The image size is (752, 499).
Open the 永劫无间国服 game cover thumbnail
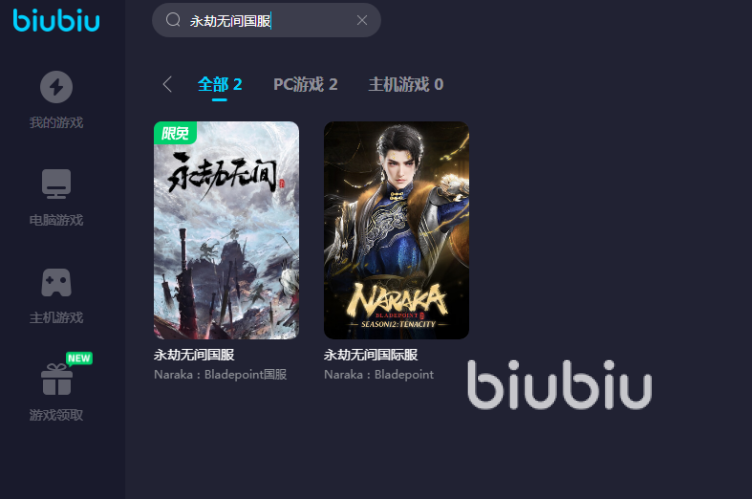pos(226,230)
